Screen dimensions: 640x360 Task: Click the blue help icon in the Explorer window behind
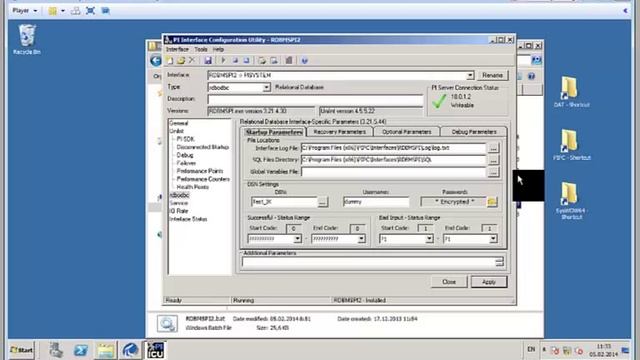[531, 76]
